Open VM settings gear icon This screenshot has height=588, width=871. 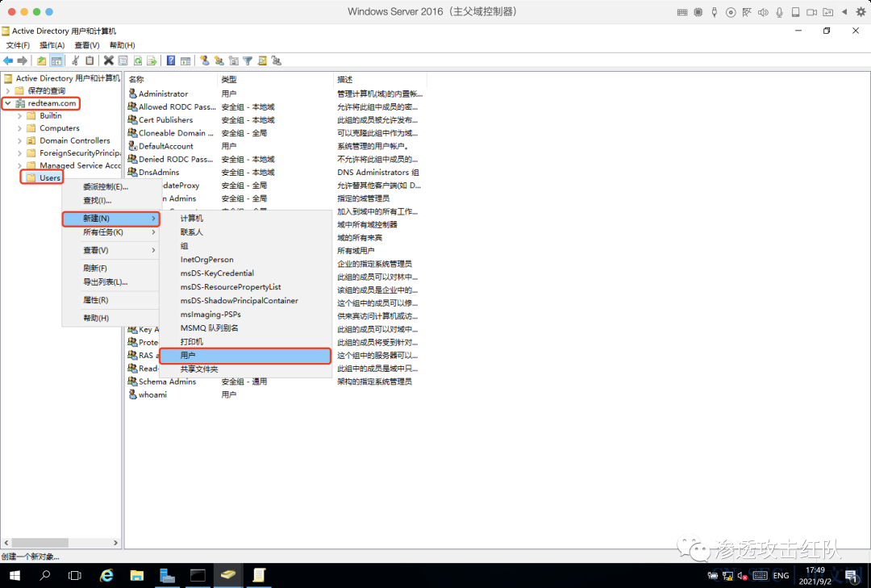pyautogui.click(x=861, y=11)
